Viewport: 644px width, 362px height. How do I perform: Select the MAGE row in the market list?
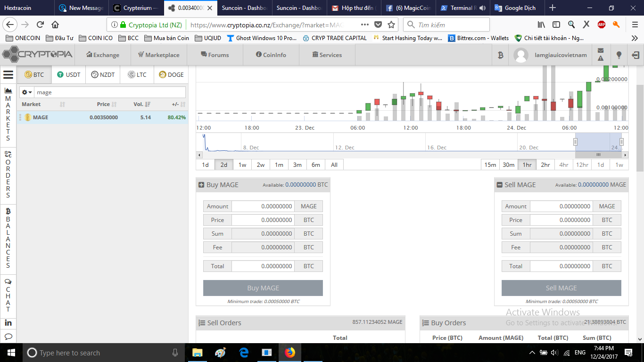point(103,117)
